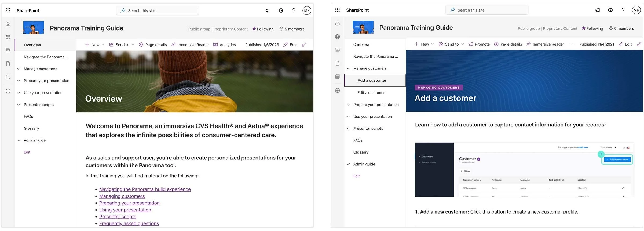Screen dimensions: 644x231
Task: Open settings gear in right window header
Action: click(x=610, y=10)
